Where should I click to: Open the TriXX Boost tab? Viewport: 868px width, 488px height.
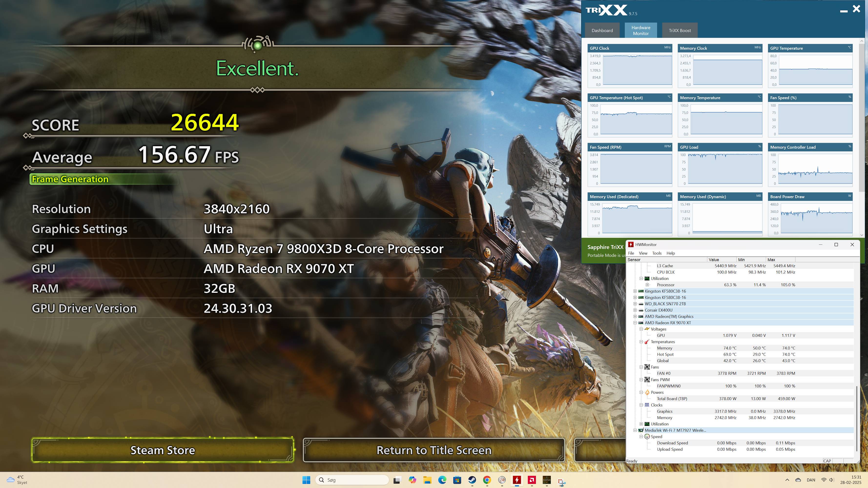pos(680,30)
